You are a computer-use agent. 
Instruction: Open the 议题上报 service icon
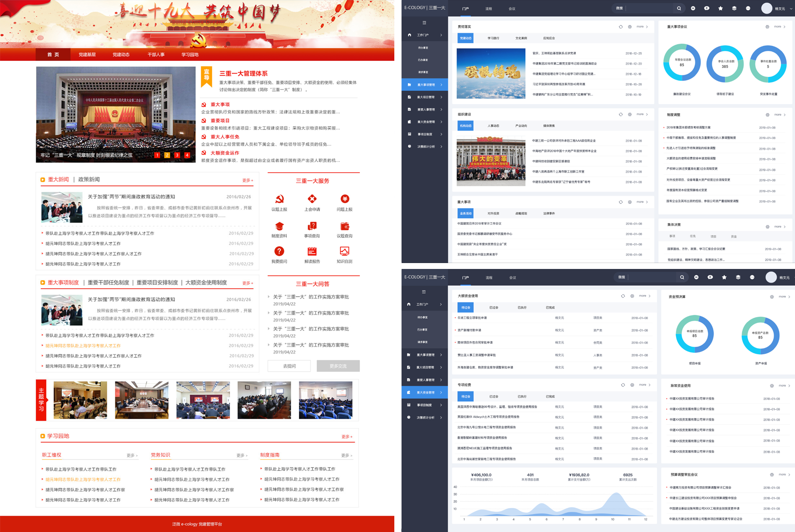pyautogui.click(x=279, y=199)
